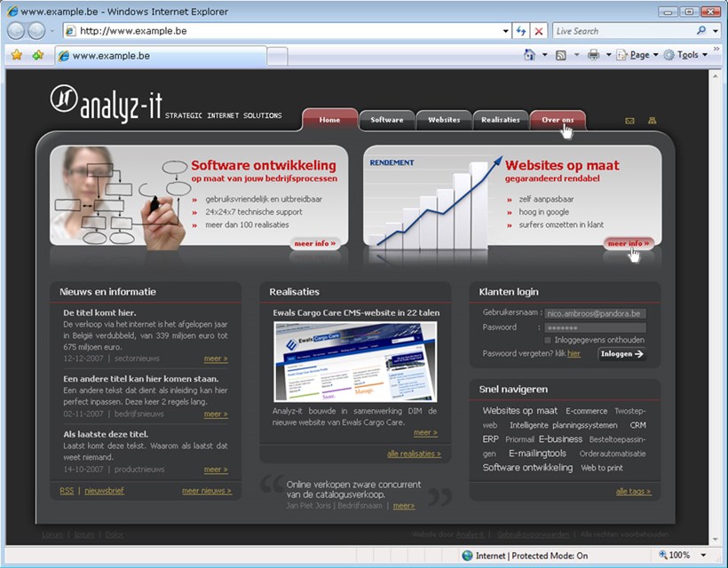Image resolution: width=728 pixels, height=568 pixels.
Task: Open the Realisaties navigation tab
Action: click(x=500, y=120)
